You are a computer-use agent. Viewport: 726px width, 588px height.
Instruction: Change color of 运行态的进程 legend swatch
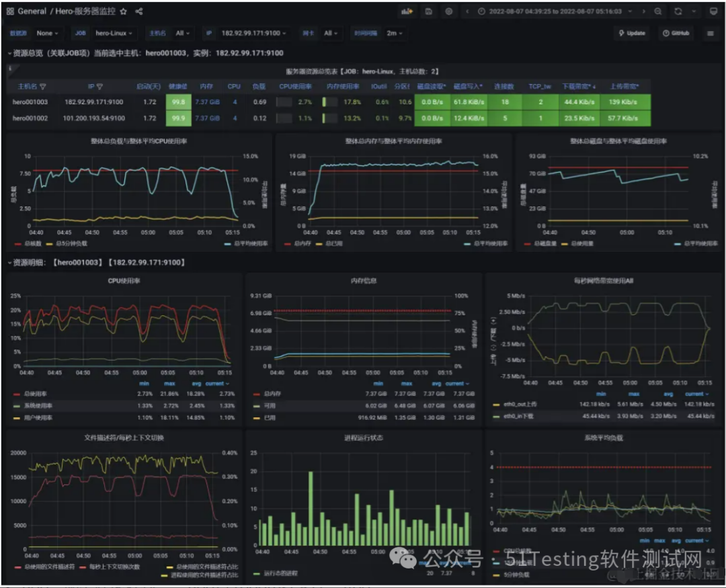257,574
